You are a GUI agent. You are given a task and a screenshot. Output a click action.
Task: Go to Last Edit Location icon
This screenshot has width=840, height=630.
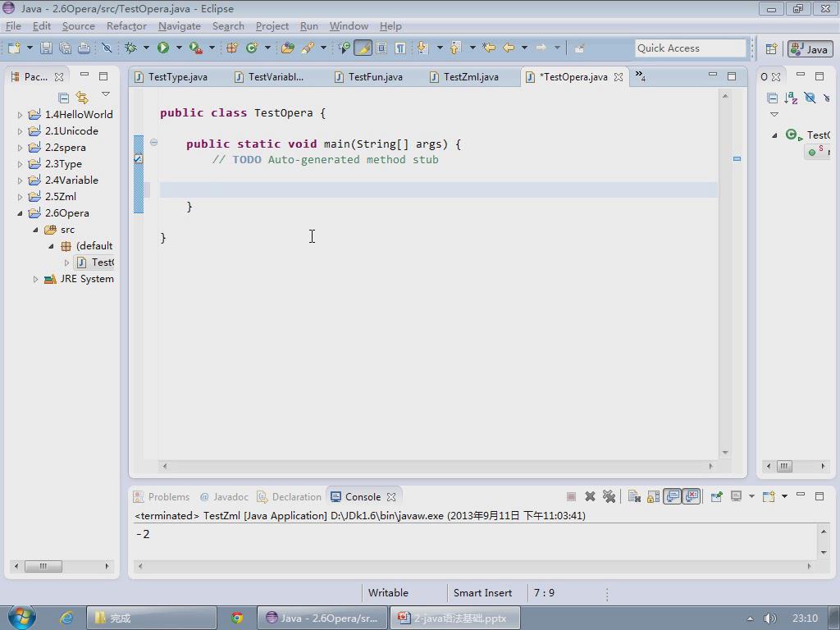489,48
